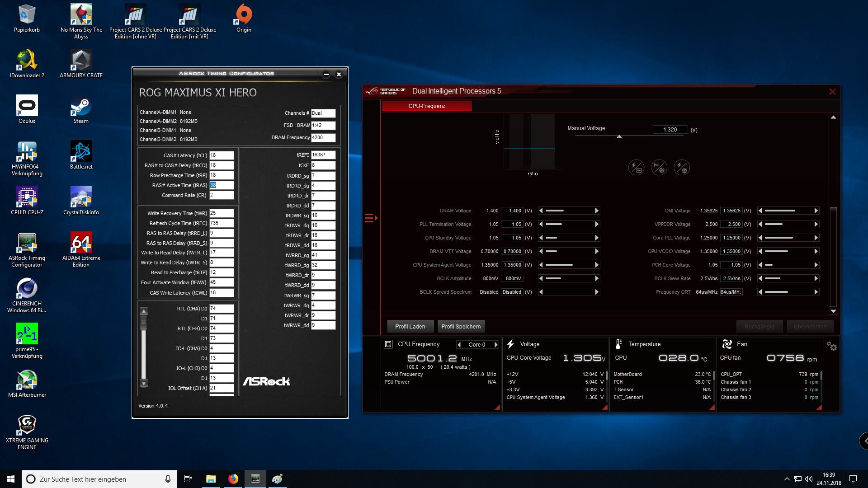Click the CPU Frequency chip icon
The width and height of the screenshot is (868, 488).
click(388, 344)
